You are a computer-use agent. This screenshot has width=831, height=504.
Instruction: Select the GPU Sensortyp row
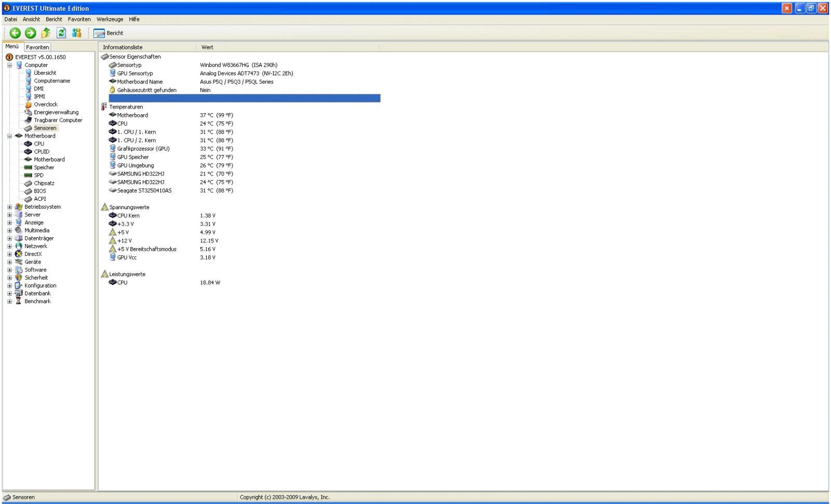pyautogui.click(x=244, y=74)
